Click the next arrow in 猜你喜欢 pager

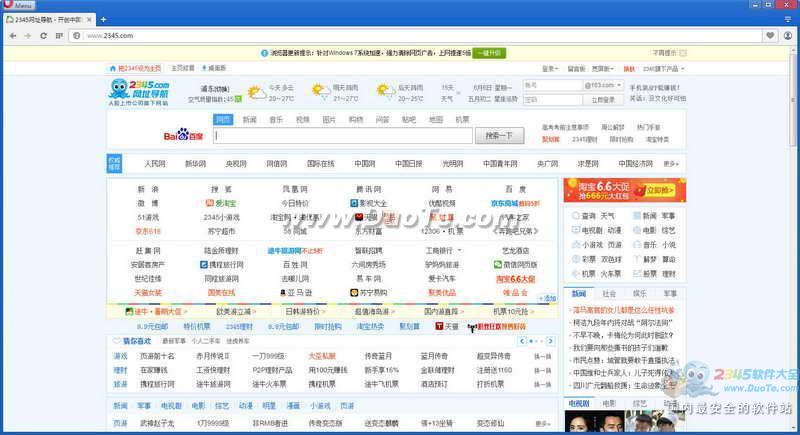tap(550, 341)
